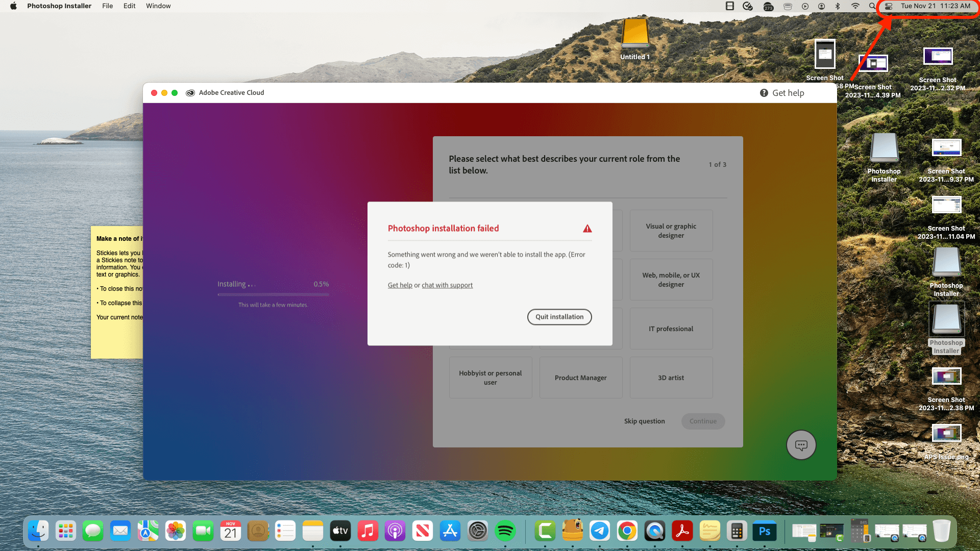Click the chat with support link

(x=447, y=285)
